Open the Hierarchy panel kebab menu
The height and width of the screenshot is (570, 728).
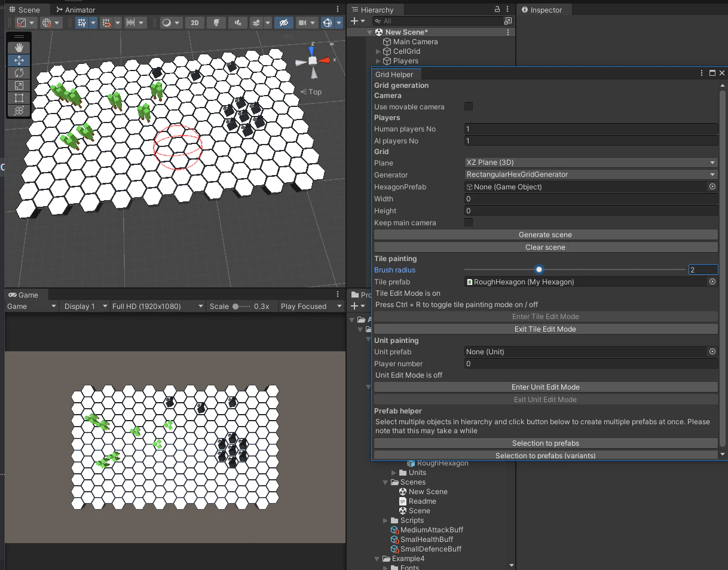coord(508,10)
